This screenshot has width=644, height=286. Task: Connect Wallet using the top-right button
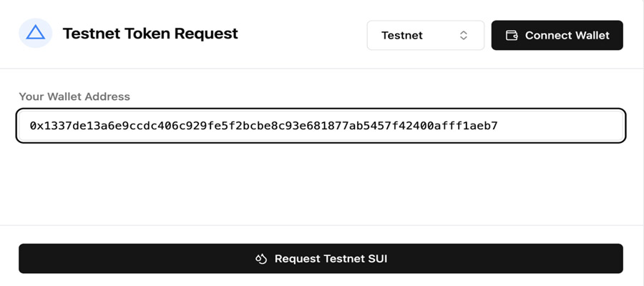point(557,35)
